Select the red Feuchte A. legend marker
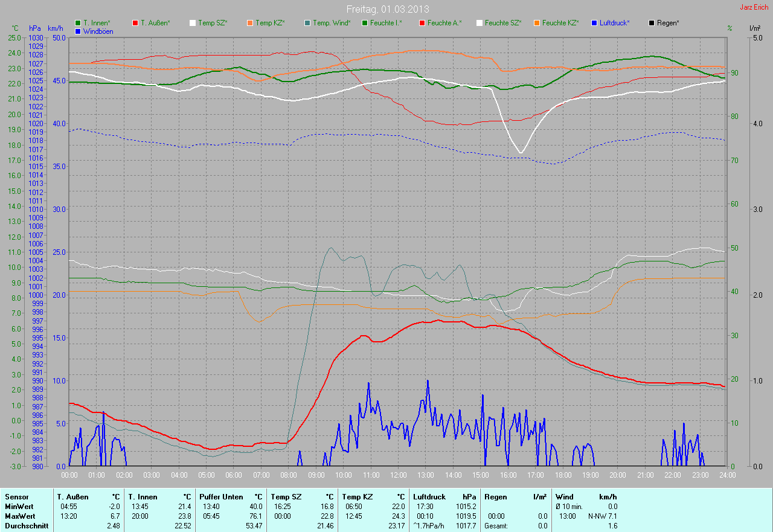This screenshot has width=773, height=532. pyautogui.click(x=422, y=23)
